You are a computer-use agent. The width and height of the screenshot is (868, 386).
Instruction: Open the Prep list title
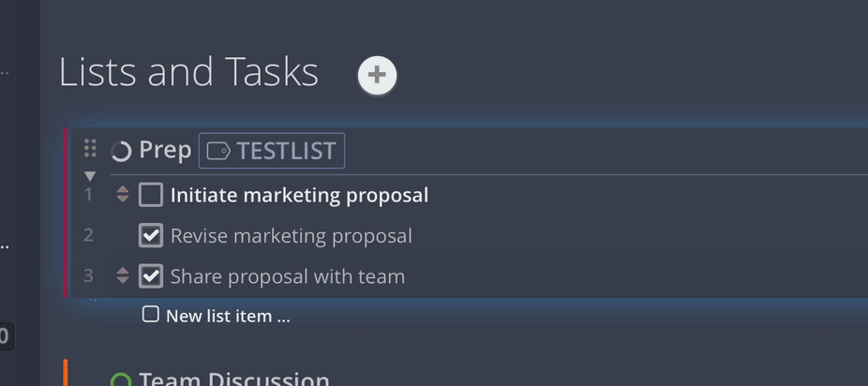(x=165, y=150)
